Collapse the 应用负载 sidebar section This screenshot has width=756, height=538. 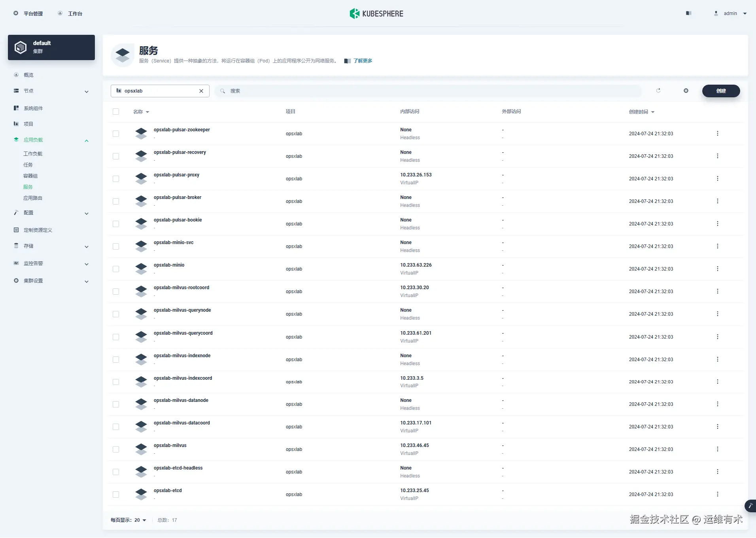point(86,140)
